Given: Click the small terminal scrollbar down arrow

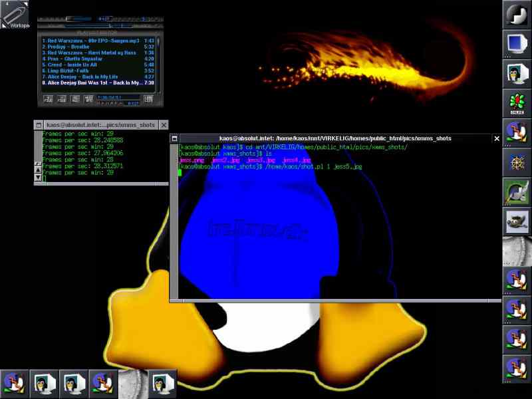Looking at the screenshot, I should [38, 178].
